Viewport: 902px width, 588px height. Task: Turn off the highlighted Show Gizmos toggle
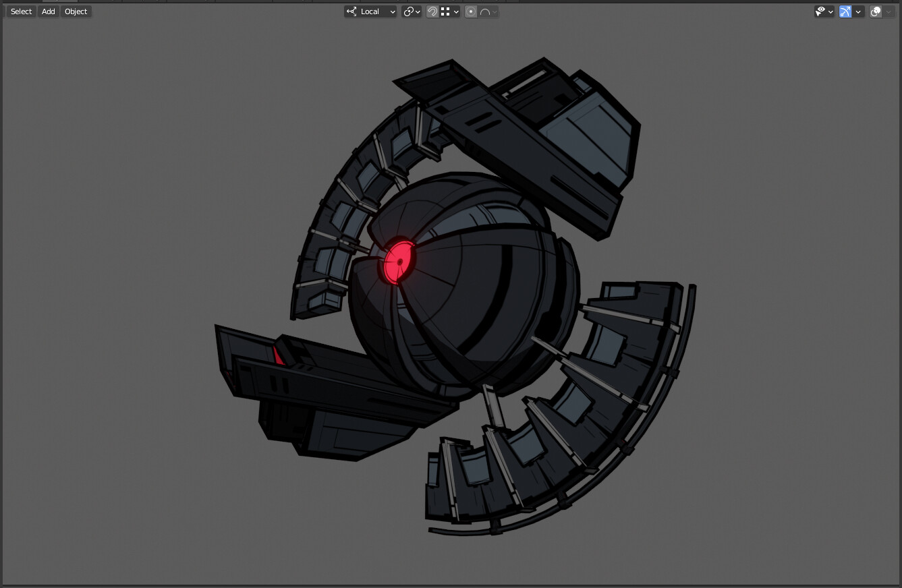pos(845,11)
